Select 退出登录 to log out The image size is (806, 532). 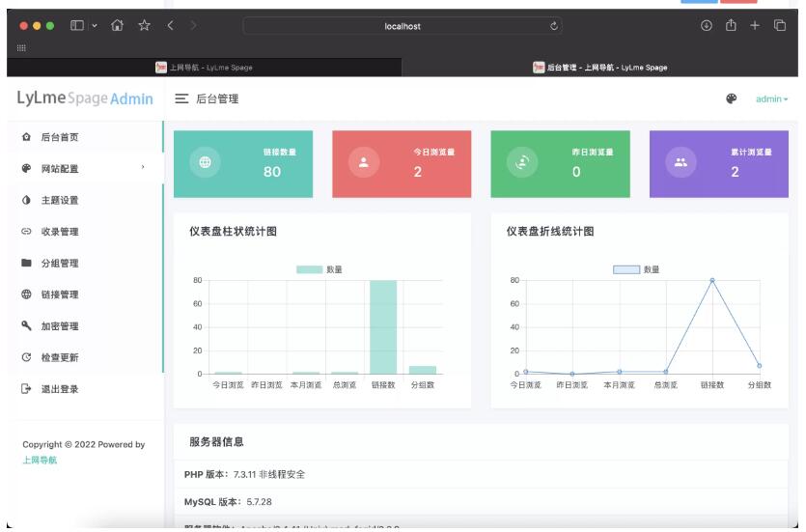coord(85,389)
